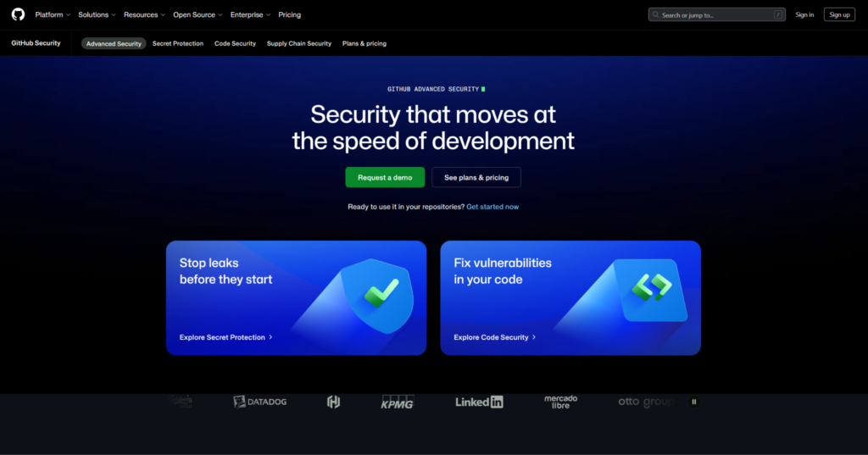Click See plans & pricing button
868x455 pixels.
(476, 178)
